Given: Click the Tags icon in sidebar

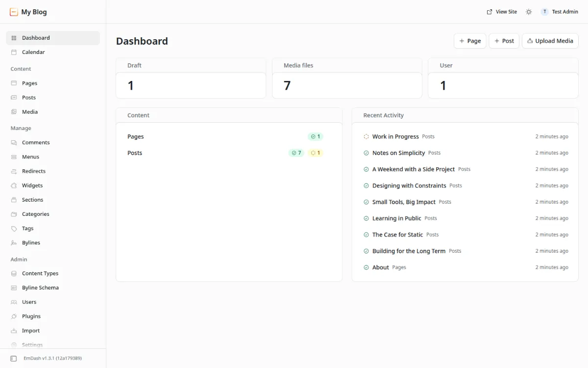Looking at the screenshot, I should pos(14,228).
